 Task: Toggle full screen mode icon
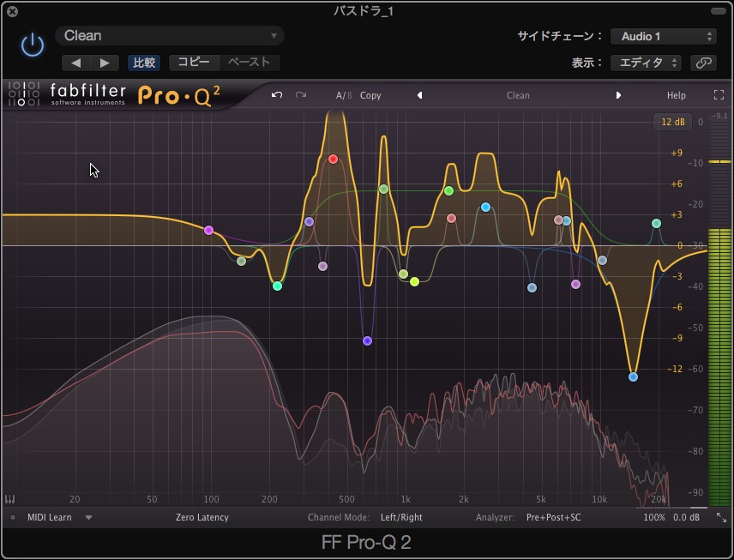(719, 95)
